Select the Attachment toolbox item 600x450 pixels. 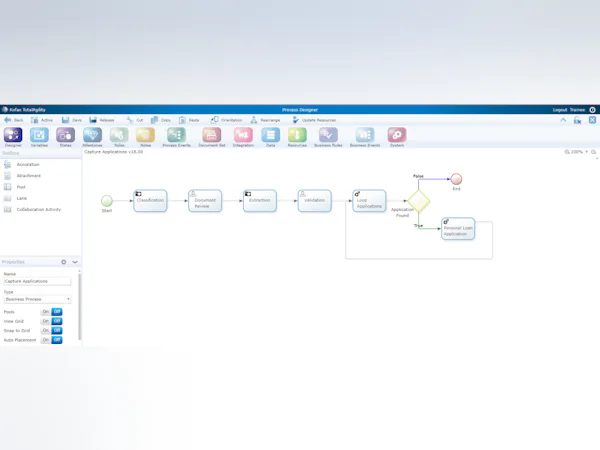[x=22, y=176]
